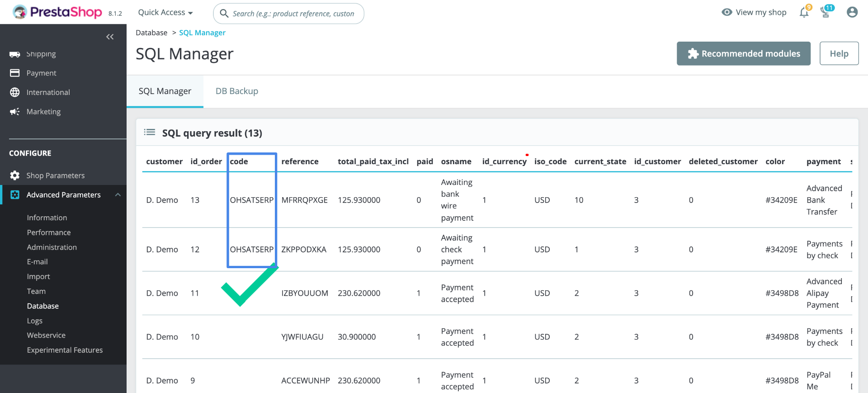Select the SQL Manager tab
Viewport: 868px width, 393px height.
coord(165,91)
